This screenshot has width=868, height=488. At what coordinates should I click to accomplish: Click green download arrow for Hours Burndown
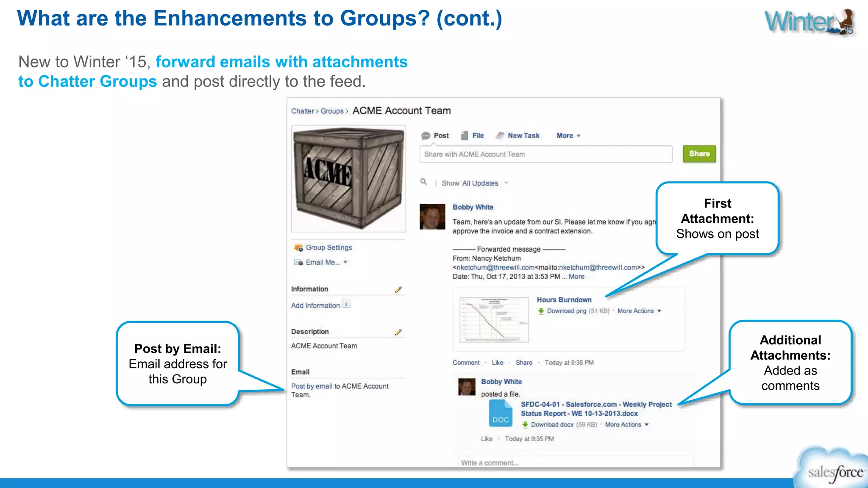[541, 311]
